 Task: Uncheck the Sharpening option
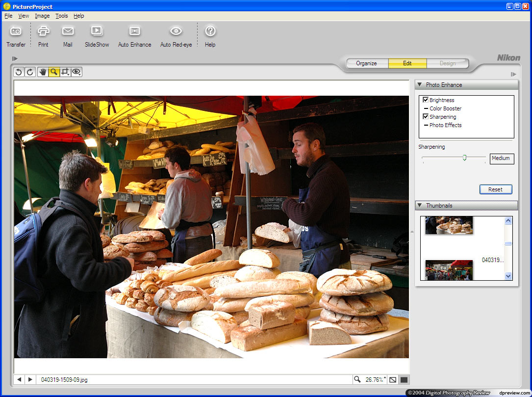(426, 116)
